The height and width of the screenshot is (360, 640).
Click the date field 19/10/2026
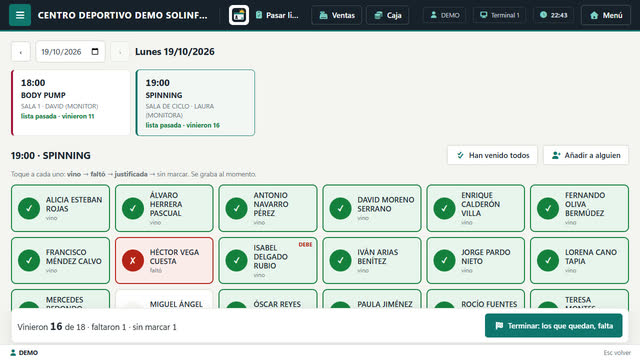(x=70, y=52)
